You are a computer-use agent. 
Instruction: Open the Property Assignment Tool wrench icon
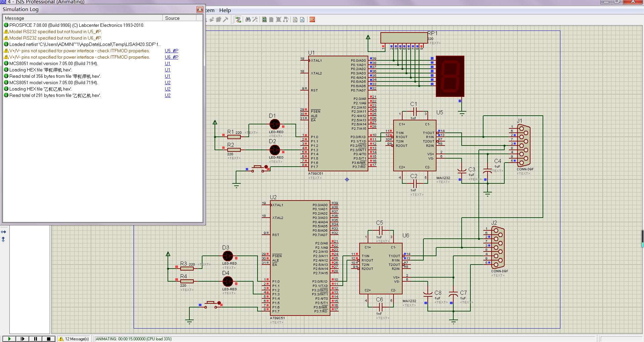pos(255,19)
